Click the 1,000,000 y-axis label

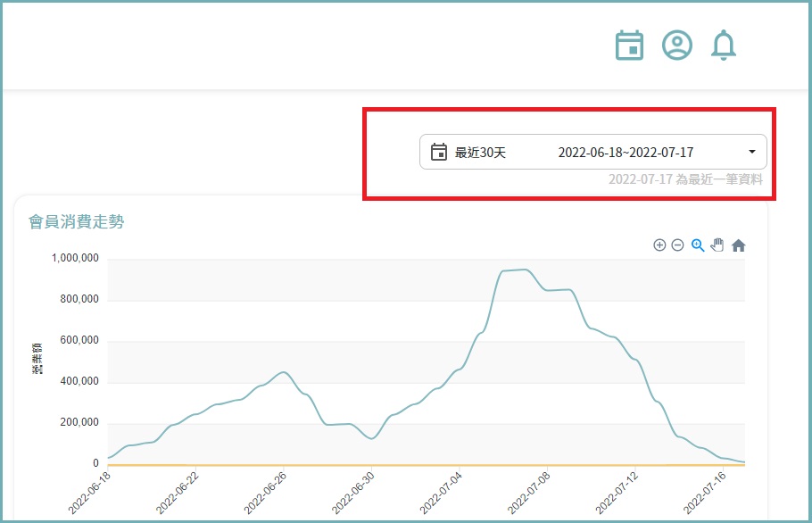point(77,260)
